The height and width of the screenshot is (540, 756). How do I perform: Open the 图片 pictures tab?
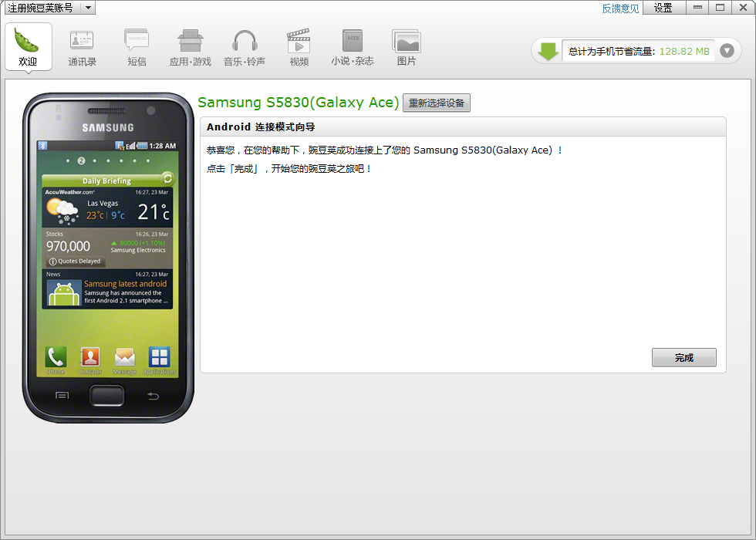[407, 48]
